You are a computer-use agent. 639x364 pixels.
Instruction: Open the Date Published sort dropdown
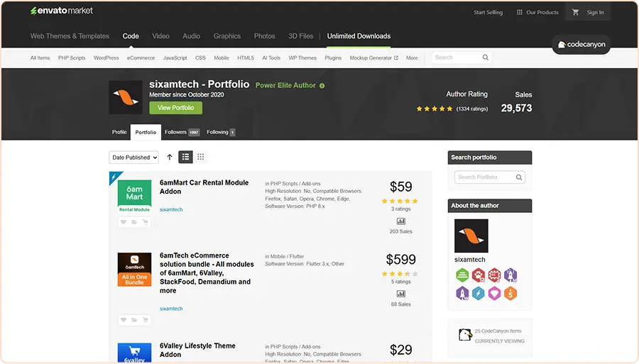click(133, 157)
